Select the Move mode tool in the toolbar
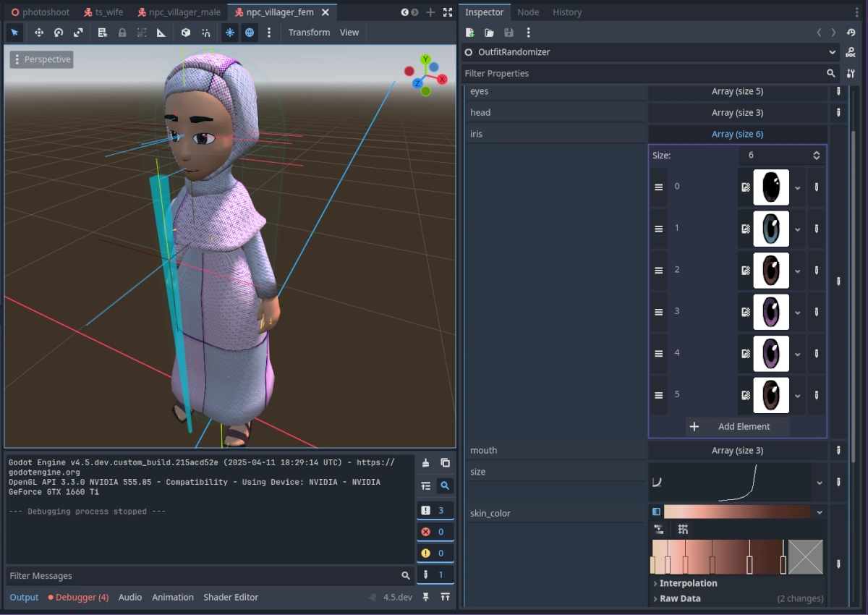Viewport: 868px width, 615px height. pos(38,33)
